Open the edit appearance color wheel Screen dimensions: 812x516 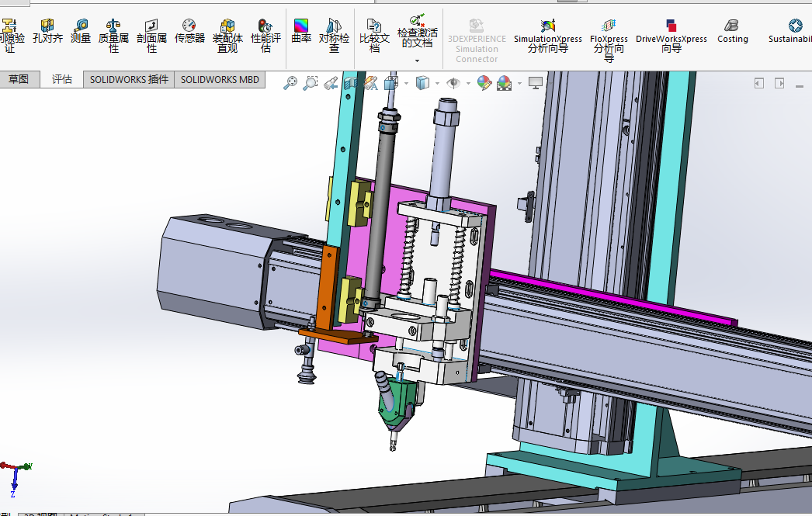484,82
